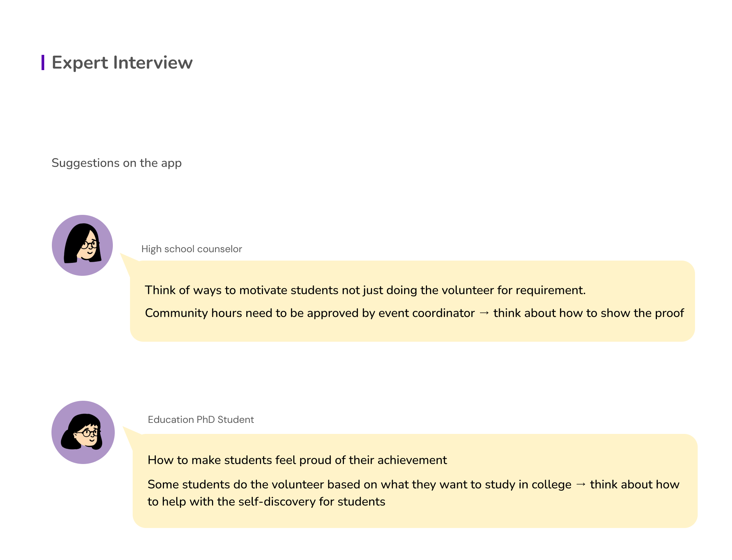Click the "Some students do the volunteer" text

click(359, 485)
